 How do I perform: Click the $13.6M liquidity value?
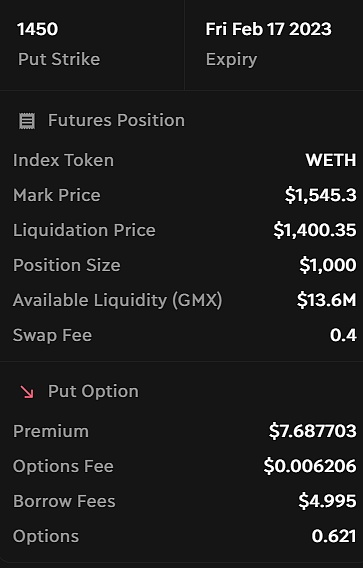(x=326, y=300)
